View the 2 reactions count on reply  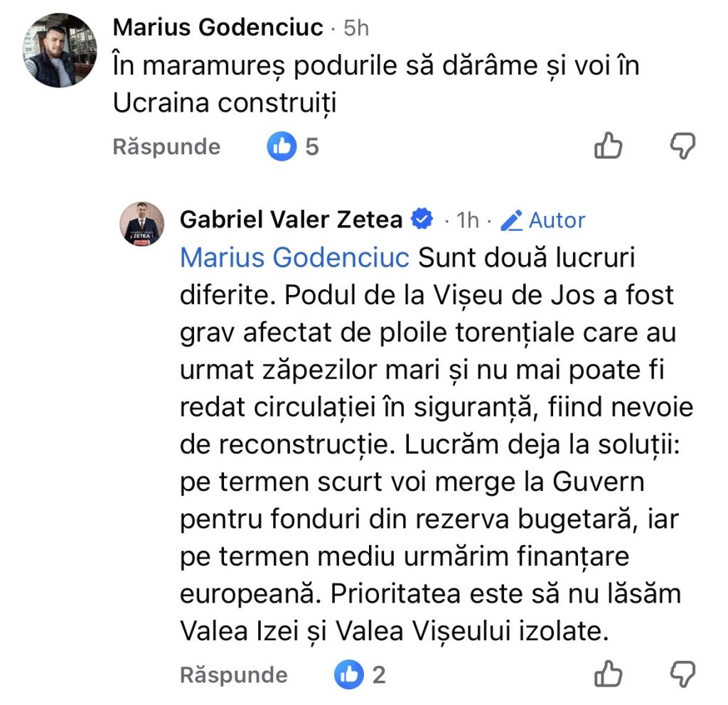coord(379,674)
